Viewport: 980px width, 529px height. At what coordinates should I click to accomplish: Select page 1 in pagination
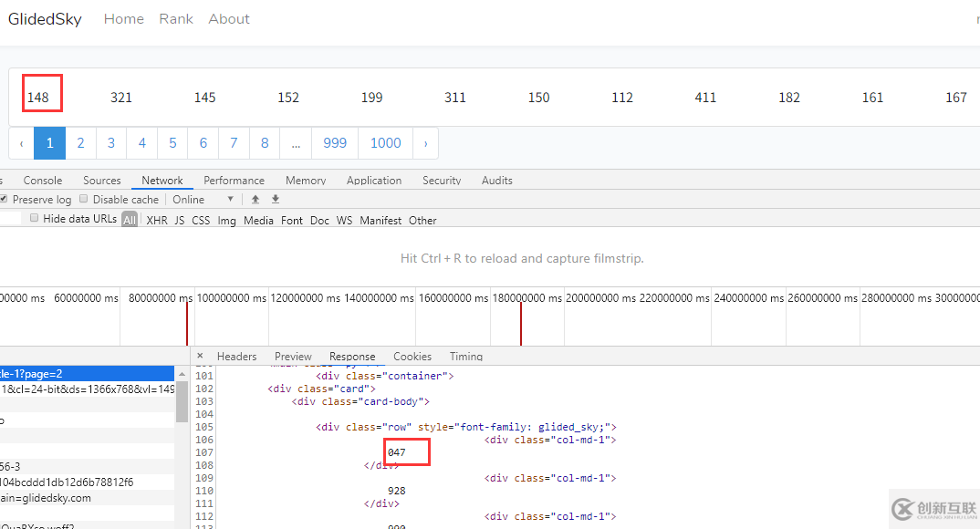[x=49, y=143]
